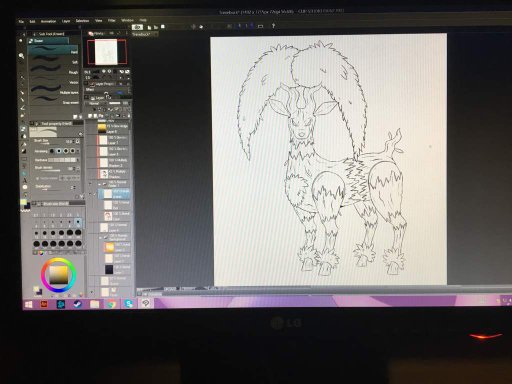This screenshot has width=512, height=384.
Task: Select the Fill bucket tool
Action: (24, 136)
